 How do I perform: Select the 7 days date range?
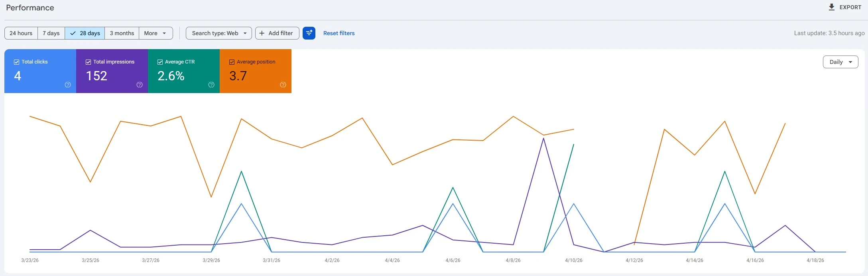[51, 33]
